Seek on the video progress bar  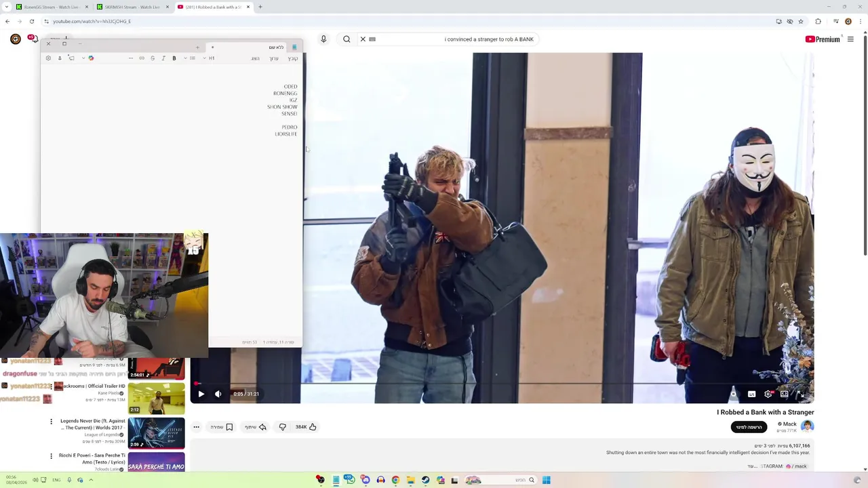[502, 384]
